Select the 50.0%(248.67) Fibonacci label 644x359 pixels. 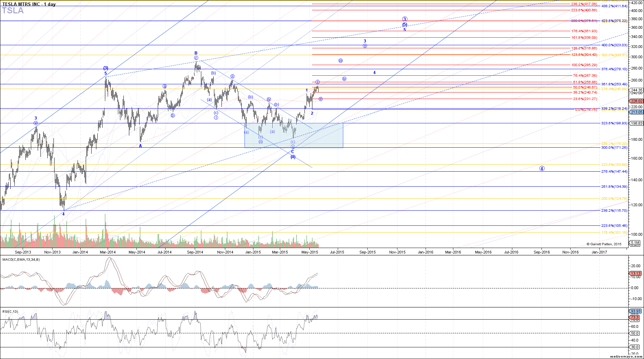click(x=585, y=87)
